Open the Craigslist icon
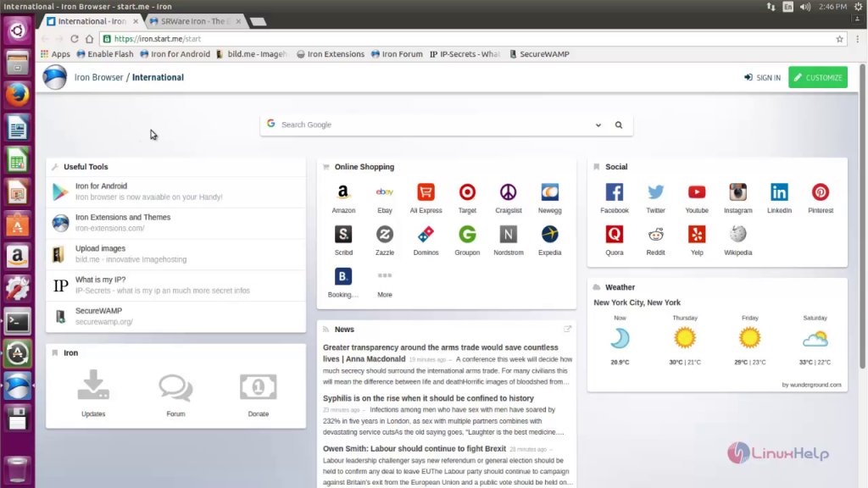Screen dimensions: 868x488 pos(509,192)
